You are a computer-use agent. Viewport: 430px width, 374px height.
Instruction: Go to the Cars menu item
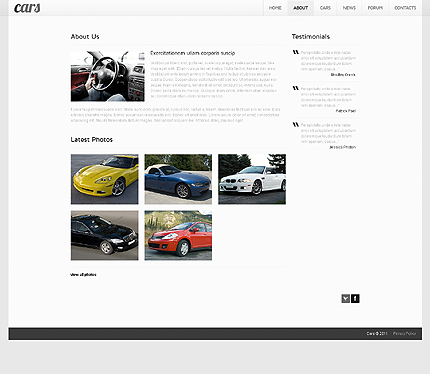pos(325,8)
